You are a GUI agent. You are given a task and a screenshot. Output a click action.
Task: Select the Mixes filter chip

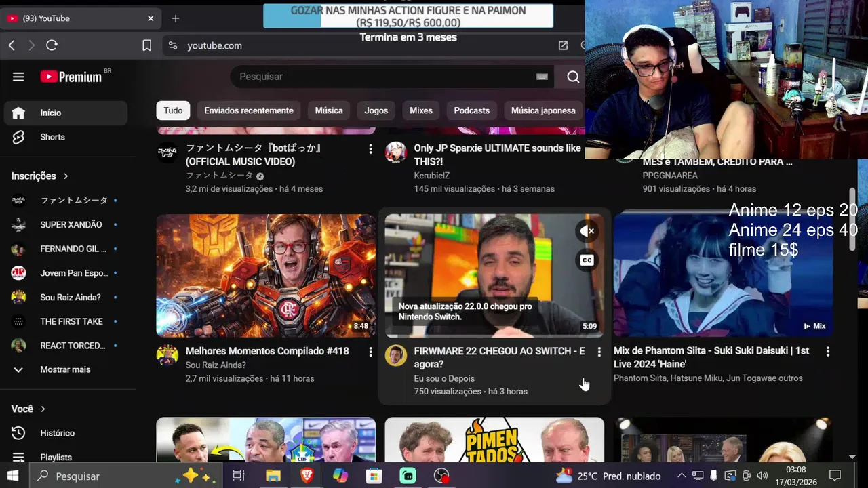click(421, 110)
